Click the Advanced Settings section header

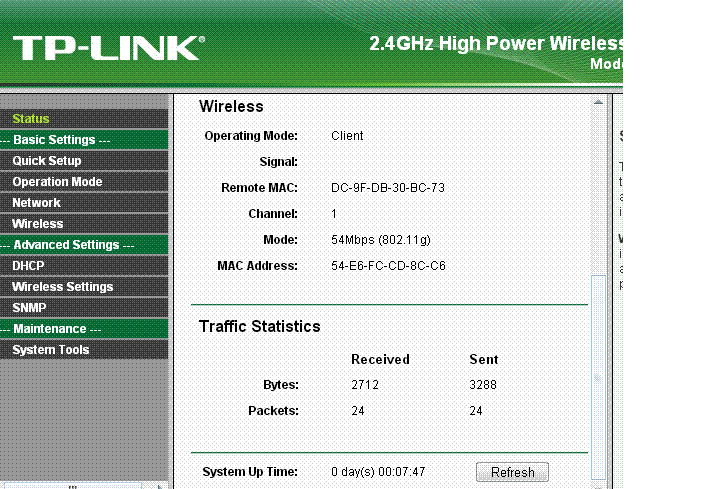click(84, 245)
